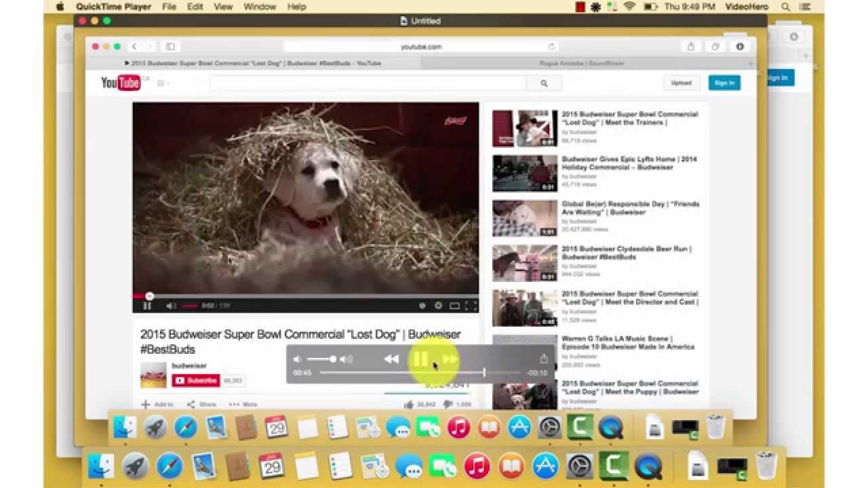Open the Apple menu
This screenshot has width=868, height=488.
coord(60,7)
